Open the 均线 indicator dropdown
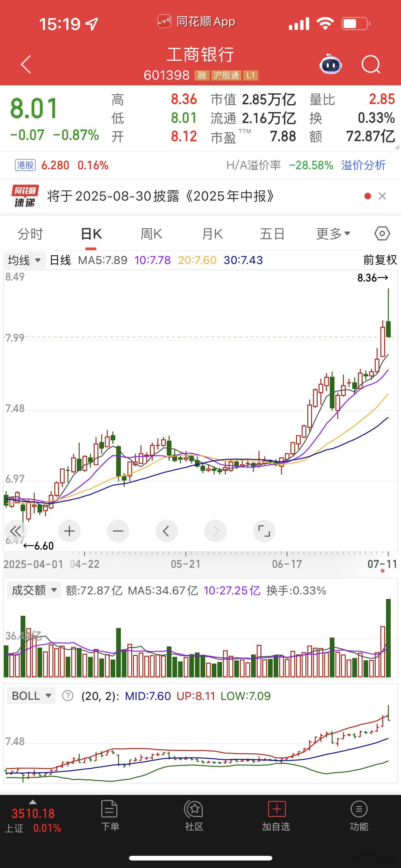Image resolution: width=401 pixels, height=868 pixels. [x=24, y=260]
